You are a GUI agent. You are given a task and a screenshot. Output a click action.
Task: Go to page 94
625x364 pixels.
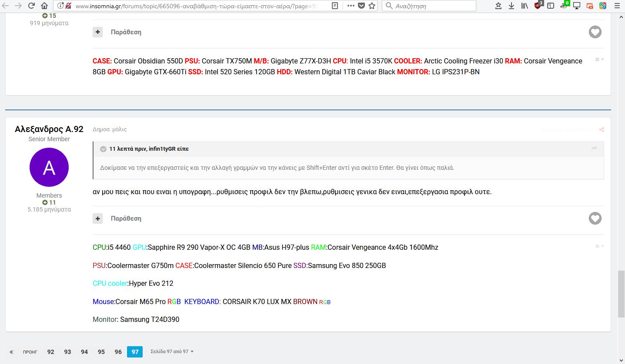tap(84, 352)
